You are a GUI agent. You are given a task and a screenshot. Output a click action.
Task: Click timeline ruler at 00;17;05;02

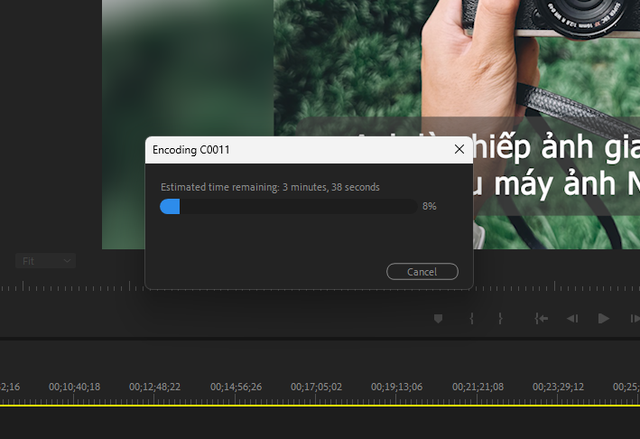[x=316, y=386]
